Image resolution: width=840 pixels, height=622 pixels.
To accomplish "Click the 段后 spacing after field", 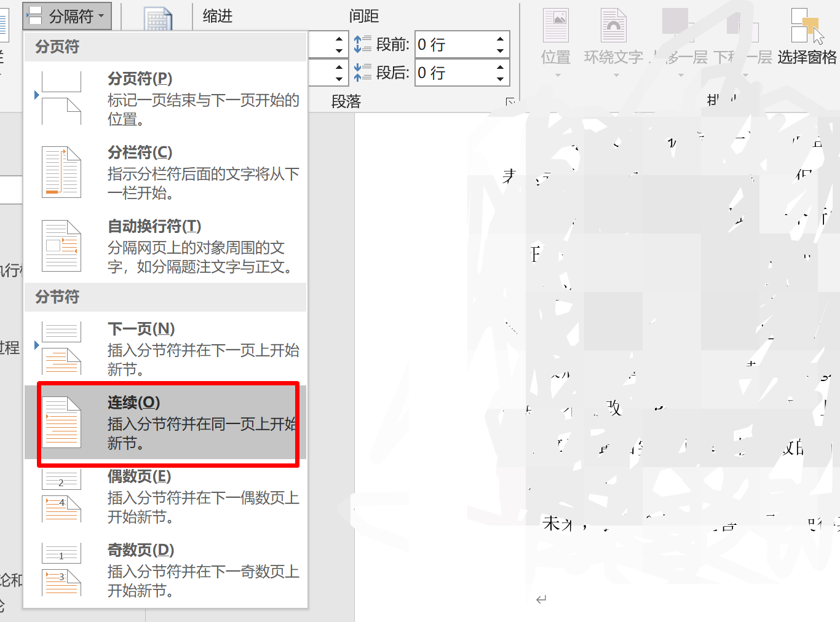I will [454, 73].
